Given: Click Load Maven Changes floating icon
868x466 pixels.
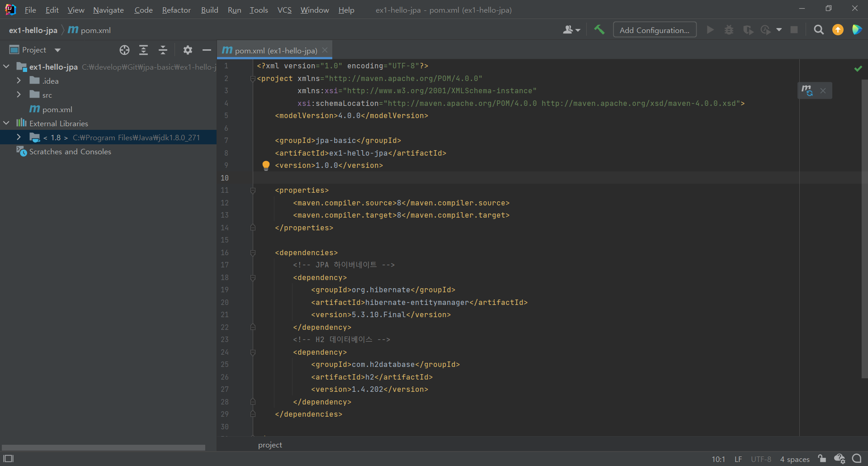Looking at the screenshot, I should pos(807,90).
